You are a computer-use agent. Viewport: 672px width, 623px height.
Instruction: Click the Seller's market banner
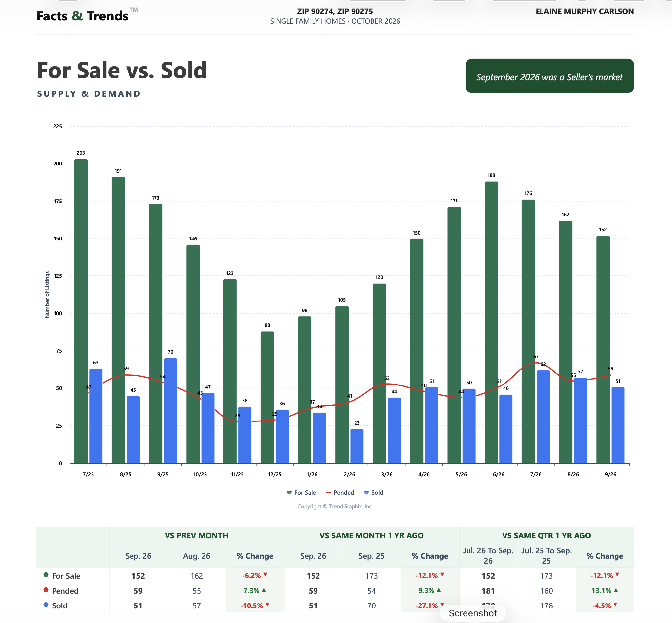(549, 76)
